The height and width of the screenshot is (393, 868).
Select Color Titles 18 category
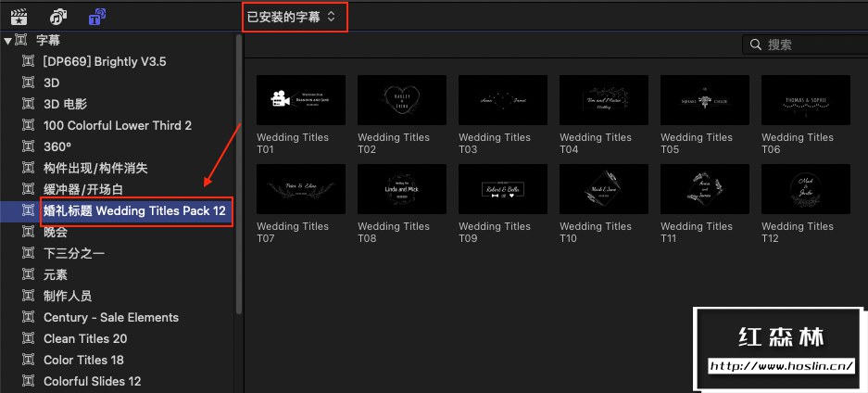83,360
